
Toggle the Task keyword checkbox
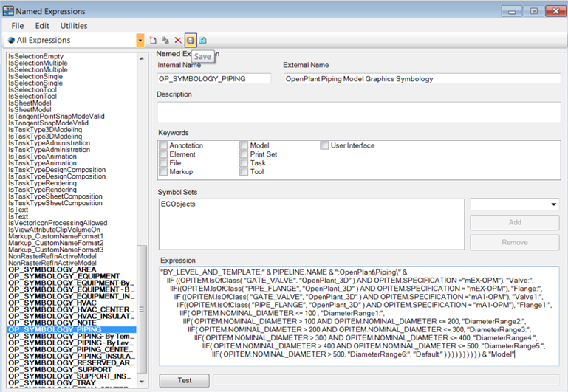[x=244, y=163]
